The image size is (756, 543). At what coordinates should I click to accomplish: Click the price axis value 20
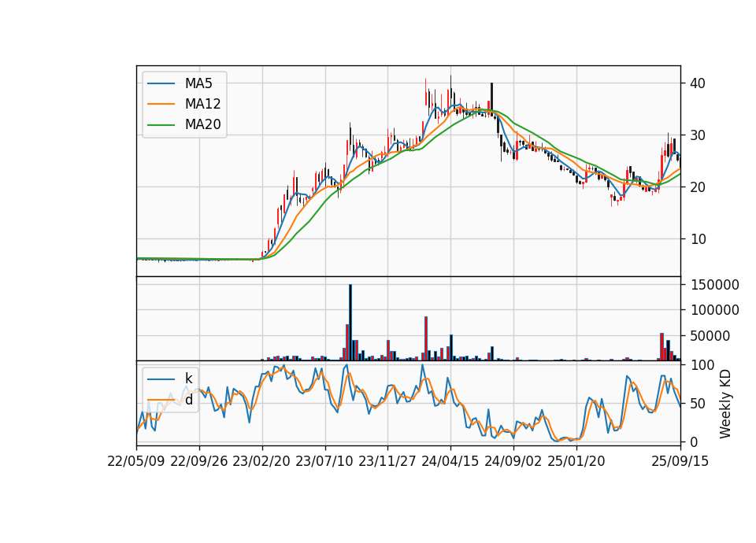point(698,187)
